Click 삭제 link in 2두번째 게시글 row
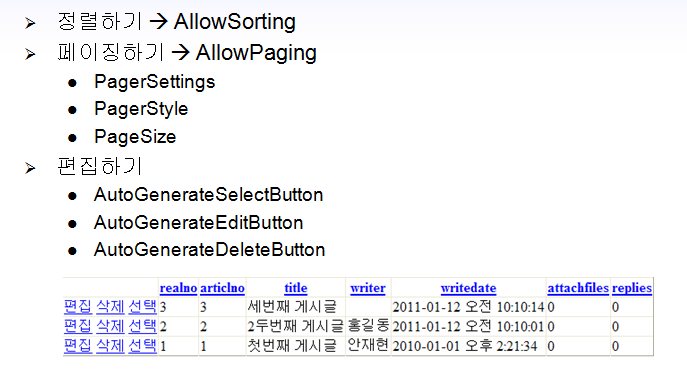This screenshot has height=372, width=687. click(110, 326)
